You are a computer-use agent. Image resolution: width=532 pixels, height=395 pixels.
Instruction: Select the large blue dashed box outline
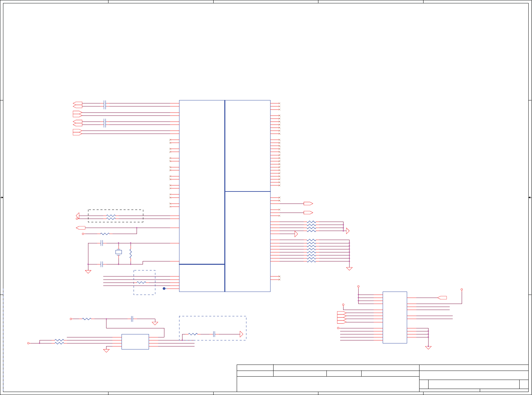(213, 328)
